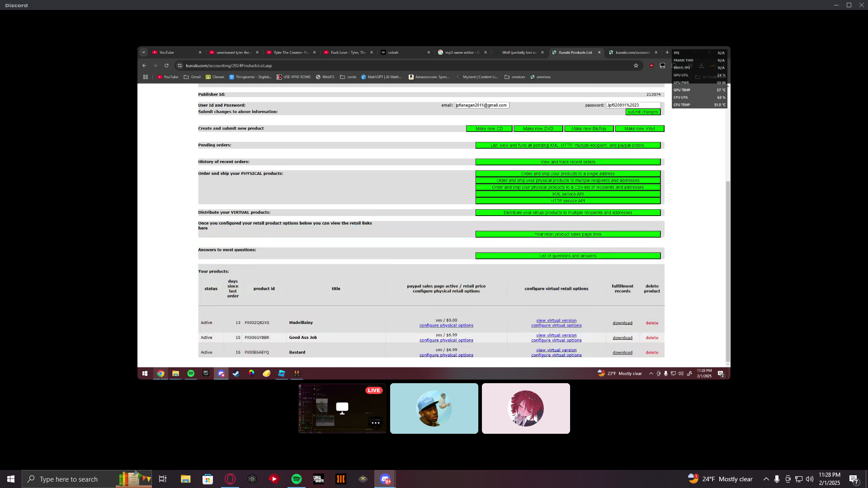The width and height of the screenshot is (868, 488).
Task: Open three-dot options on the live stream thumbnail
Action: tap(375, 423)
